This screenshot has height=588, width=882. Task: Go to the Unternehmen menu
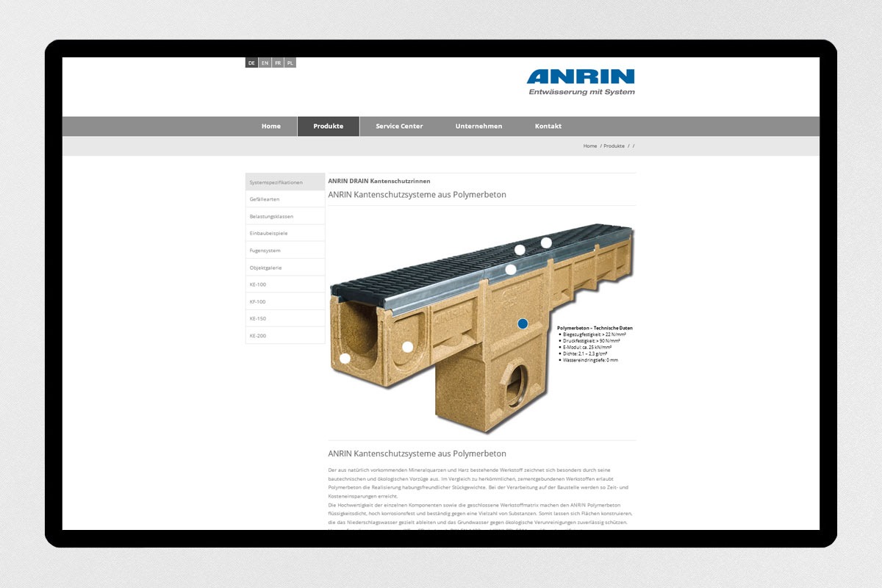(x=478, y=126)
